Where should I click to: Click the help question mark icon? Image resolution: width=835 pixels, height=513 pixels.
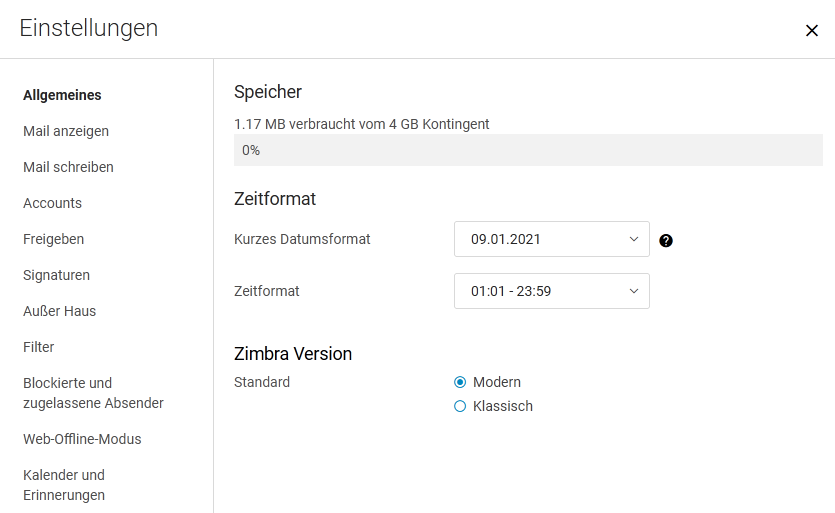tap(666, 241)
